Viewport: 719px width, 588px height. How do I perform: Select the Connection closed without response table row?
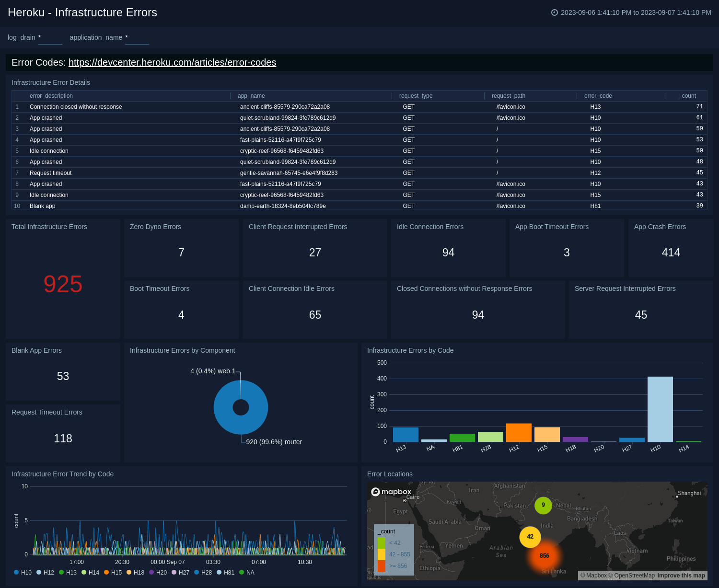click(75, 107)
